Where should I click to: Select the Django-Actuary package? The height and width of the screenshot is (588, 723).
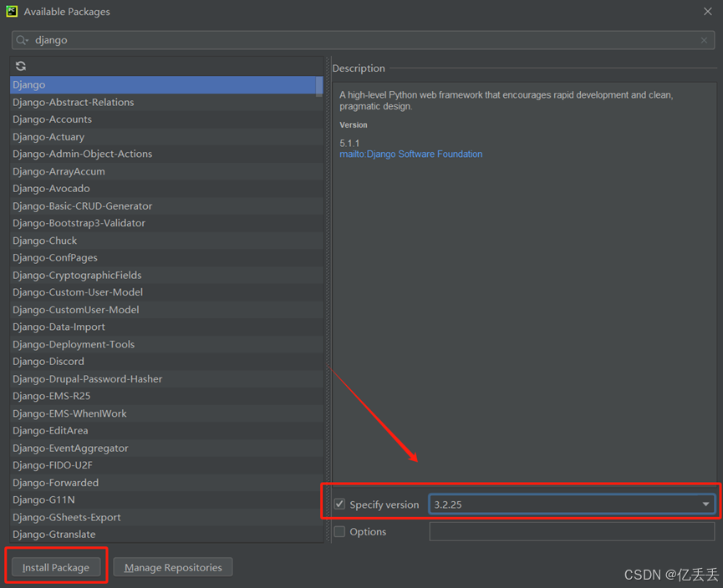(166, 137)
